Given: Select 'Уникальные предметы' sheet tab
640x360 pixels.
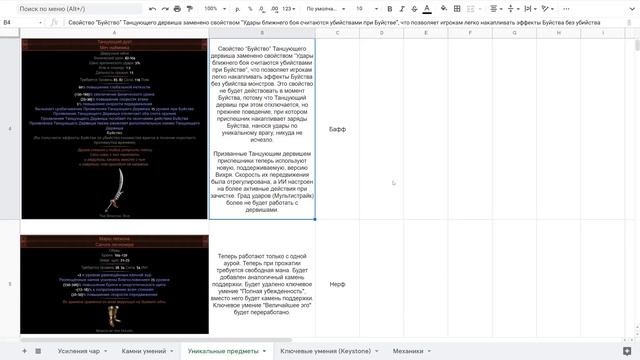Looking at the screenshot, I should pos(223,351).
